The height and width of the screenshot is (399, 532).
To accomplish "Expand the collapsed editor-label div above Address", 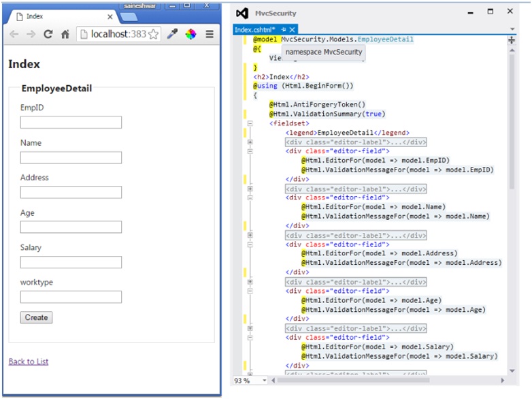I will [x=250, y=235].
